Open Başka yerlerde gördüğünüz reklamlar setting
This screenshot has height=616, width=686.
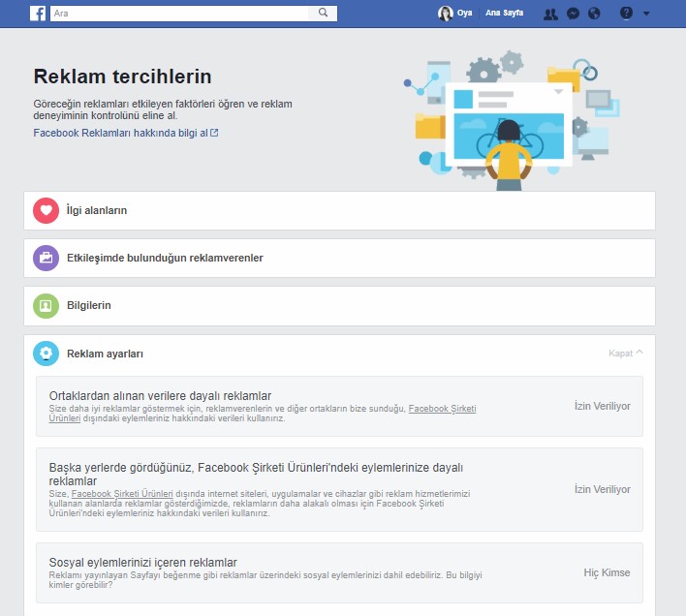pos(339,489)
